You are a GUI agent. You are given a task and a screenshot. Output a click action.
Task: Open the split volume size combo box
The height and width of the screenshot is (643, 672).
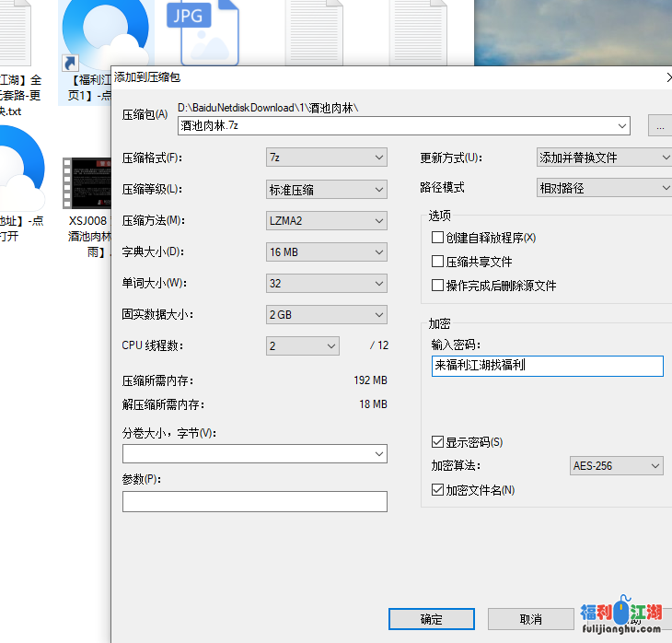tap(254, 453)
